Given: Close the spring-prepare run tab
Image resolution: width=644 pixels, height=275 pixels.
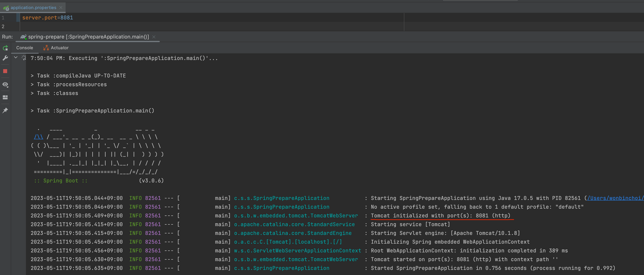Looking at the screenshot, I should click(x=154, y=37).
